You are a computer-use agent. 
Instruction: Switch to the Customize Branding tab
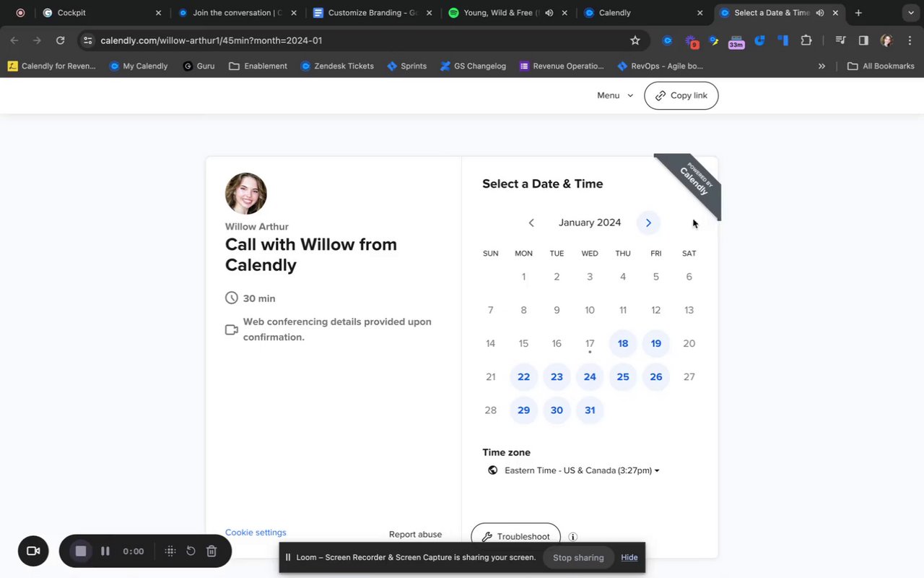[373, 13]
